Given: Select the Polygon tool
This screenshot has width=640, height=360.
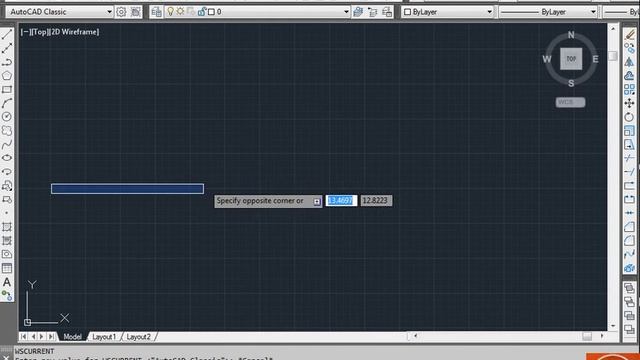Looking at the screenshot, I should click(7, 76).
